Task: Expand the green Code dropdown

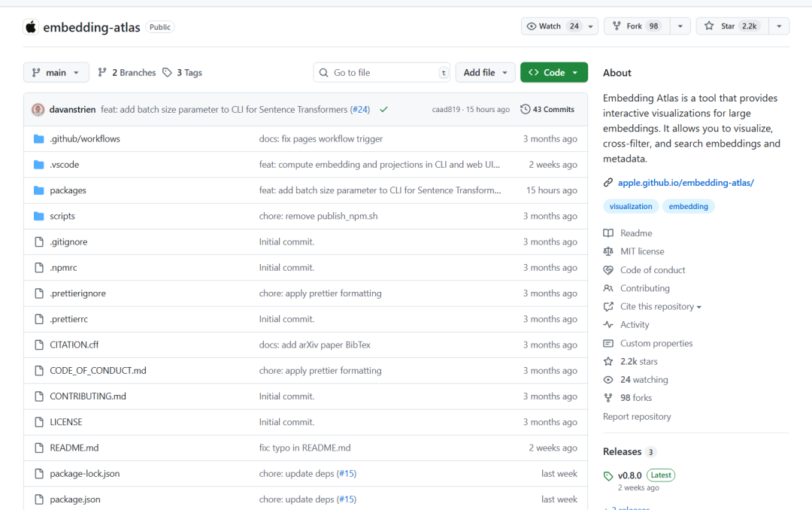Action: point(553,72)
